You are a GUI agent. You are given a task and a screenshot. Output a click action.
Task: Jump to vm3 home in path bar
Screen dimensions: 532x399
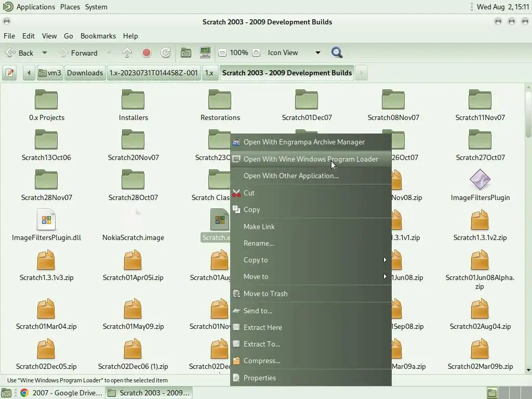pos(50,73)
